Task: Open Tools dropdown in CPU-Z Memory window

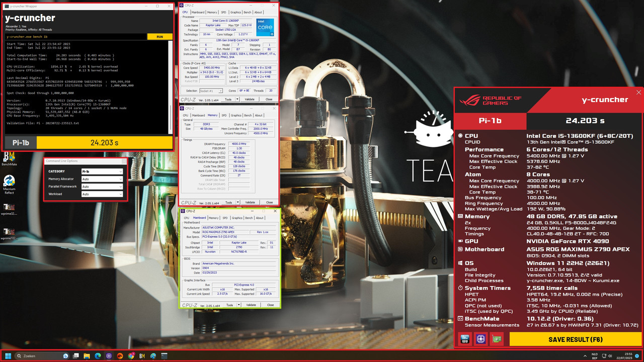Action: click(230, 203)
